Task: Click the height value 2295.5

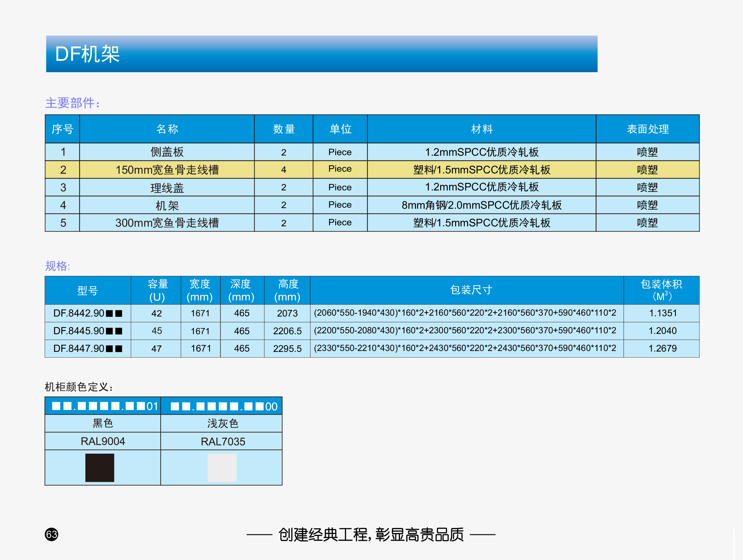Action: (287, 349)
